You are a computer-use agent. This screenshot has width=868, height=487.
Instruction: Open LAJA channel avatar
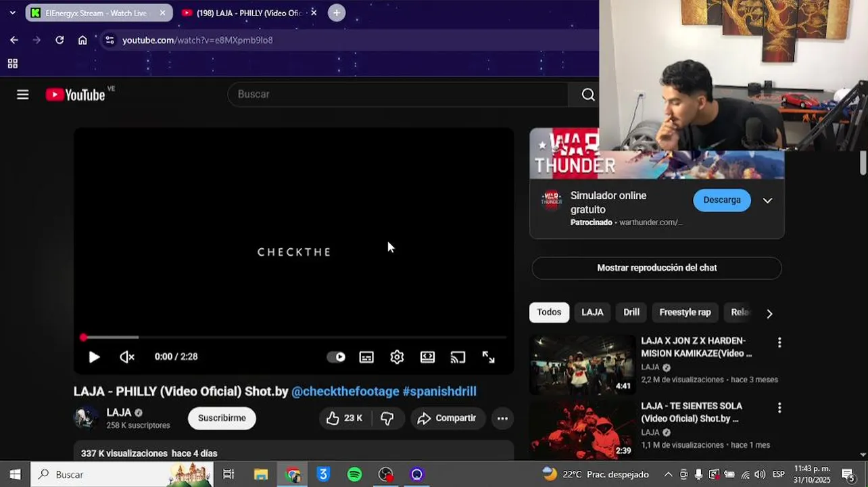click(x=86, y=418)
